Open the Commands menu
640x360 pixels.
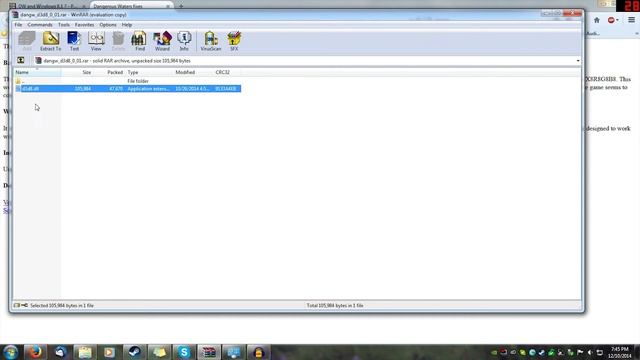coord(40,25)
